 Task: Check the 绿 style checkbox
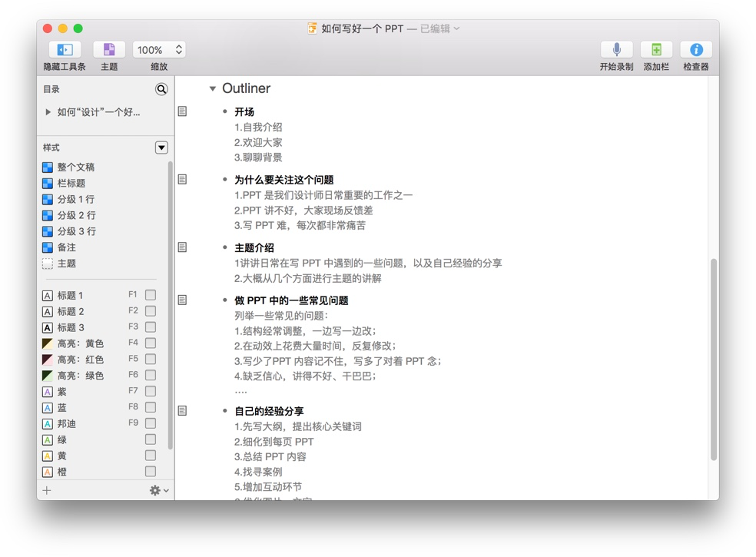click(151, 439)
